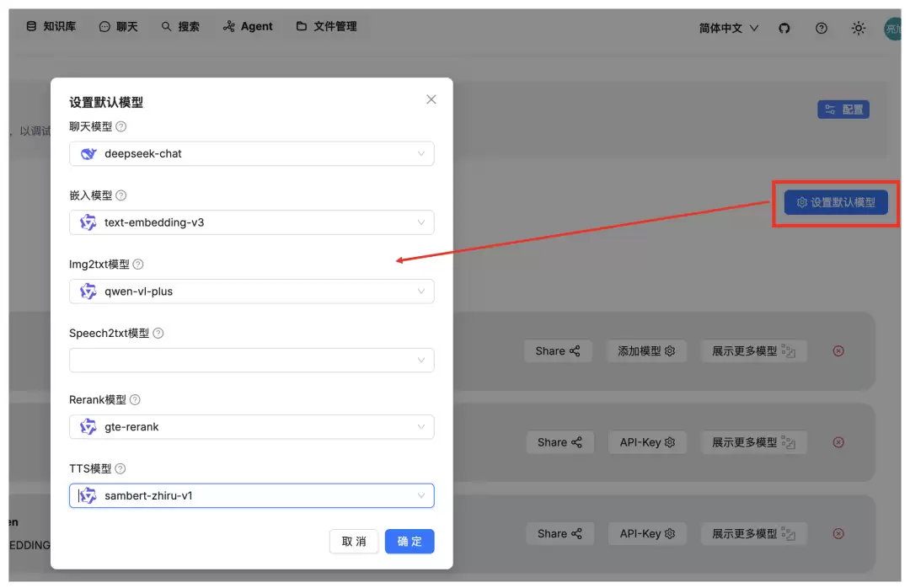Click the 配置 button

tap(843, 110)
